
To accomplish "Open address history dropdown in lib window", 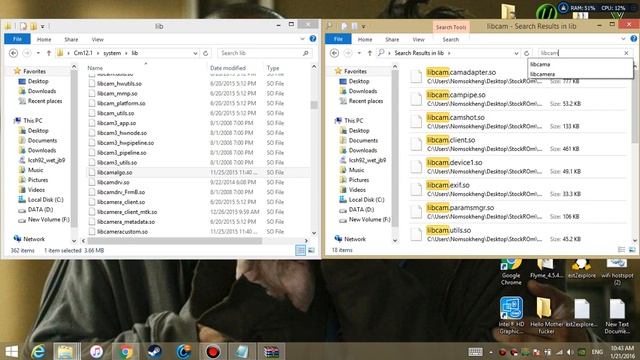I will (x=195, y=53).
